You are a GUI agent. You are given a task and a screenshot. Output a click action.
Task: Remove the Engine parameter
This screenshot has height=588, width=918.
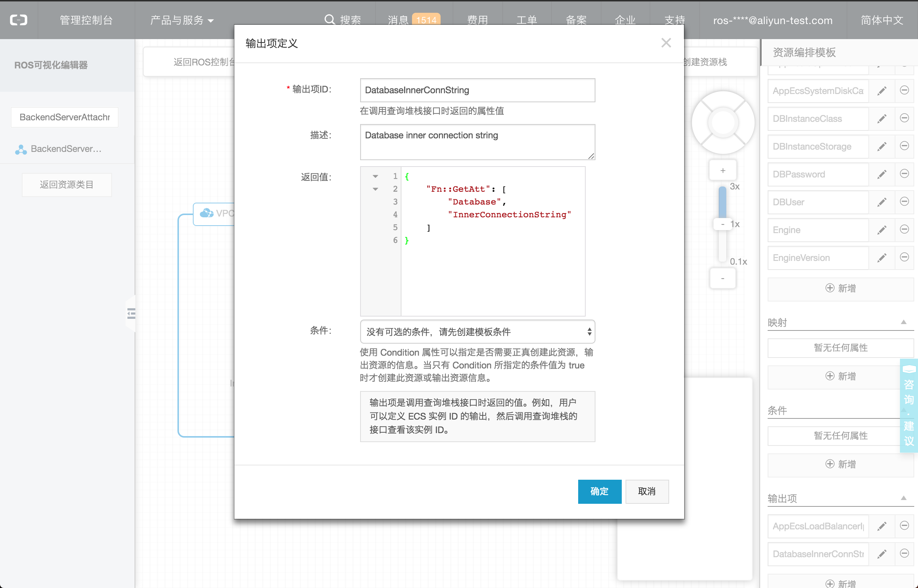(904, 229)
